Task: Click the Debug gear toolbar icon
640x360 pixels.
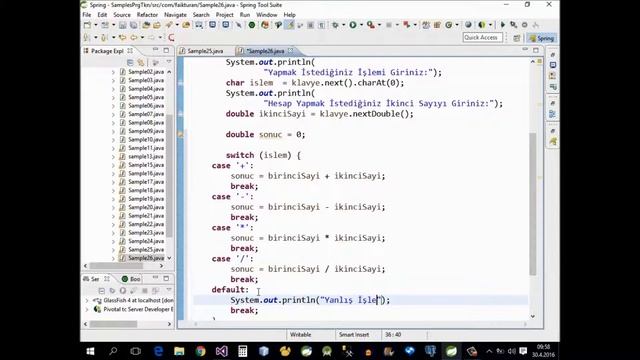Action: pos(335,25)
